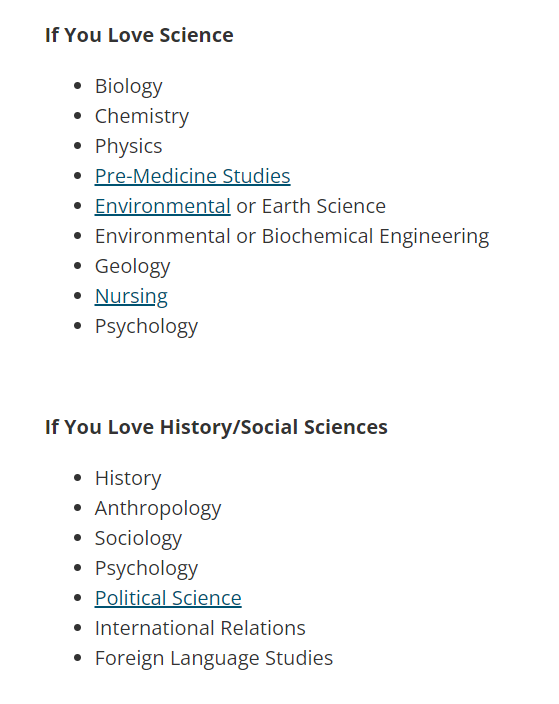Open the Nursing link
Image resolution: width=559 pixels, height=704 pixels.
(131, 296)
